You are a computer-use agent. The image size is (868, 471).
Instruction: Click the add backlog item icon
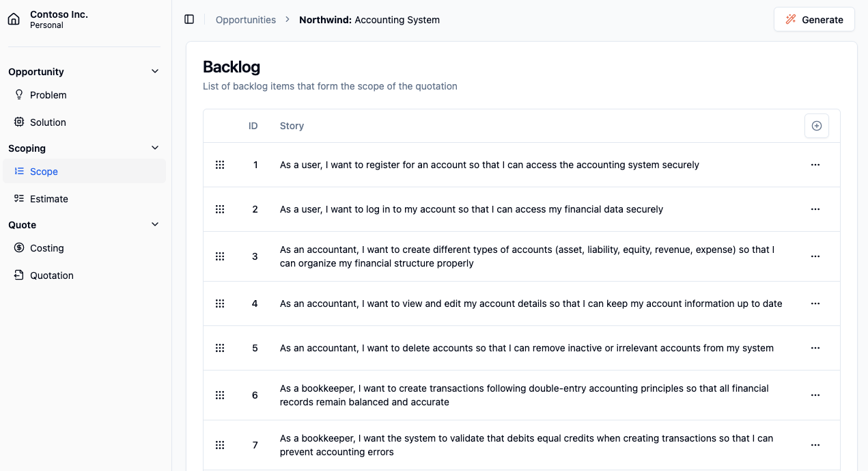pyautogui.click(x=817, y=126)
